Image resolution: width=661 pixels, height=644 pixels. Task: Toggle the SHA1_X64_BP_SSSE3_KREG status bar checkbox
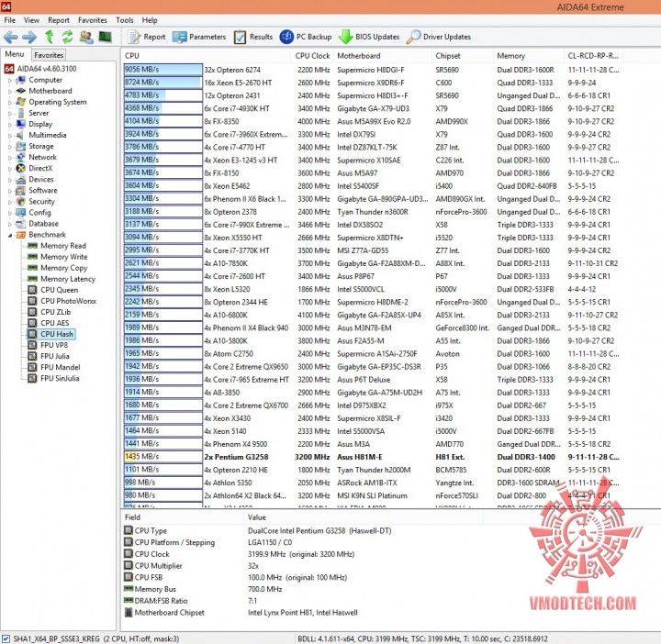point(6,638)
